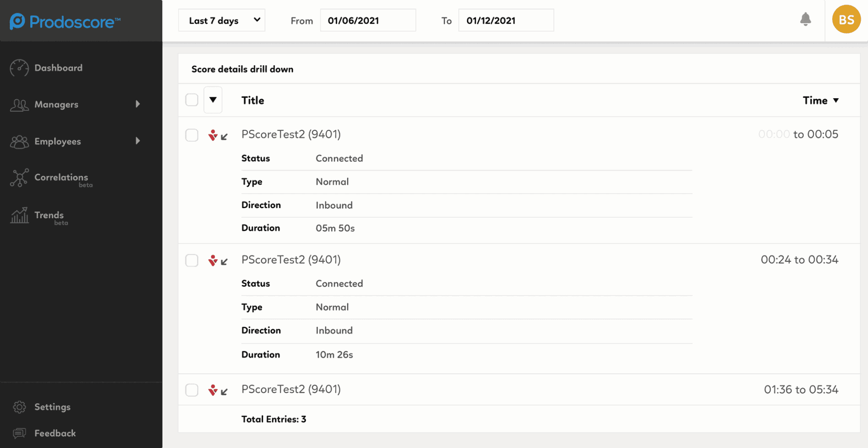The width and height of the screenshot is (868, 448).
Task: Click the Title column header
Action: coord(253,100)
